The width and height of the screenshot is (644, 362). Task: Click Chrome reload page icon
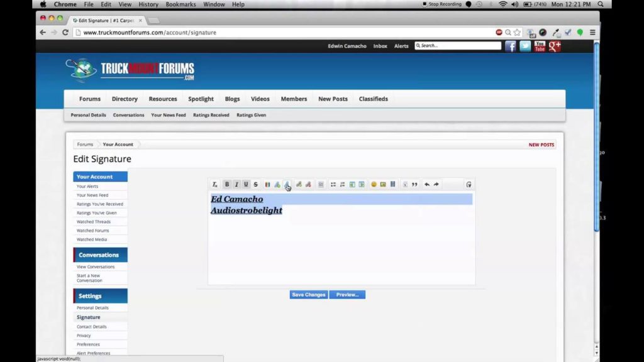click(x=65, y=33)
